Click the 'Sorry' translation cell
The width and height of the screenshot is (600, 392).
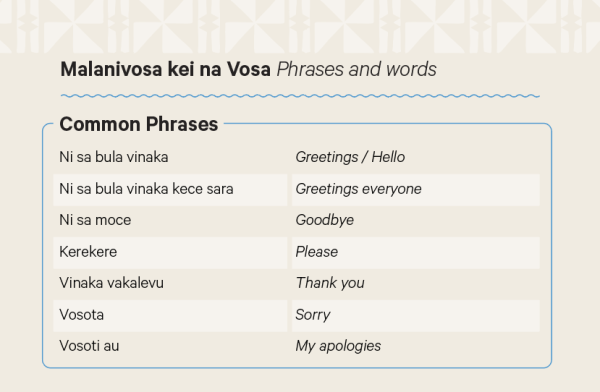click(x=416, y=316)
